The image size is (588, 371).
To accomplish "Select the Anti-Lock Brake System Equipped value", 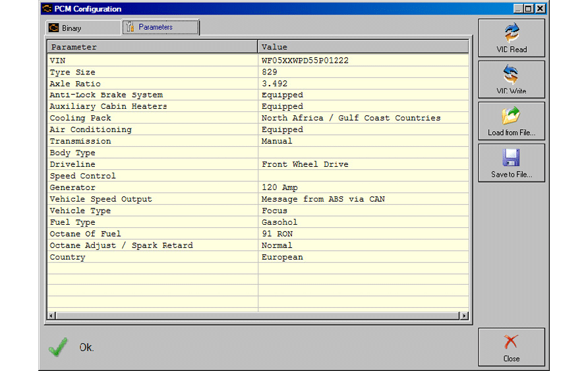I will 282,95.
